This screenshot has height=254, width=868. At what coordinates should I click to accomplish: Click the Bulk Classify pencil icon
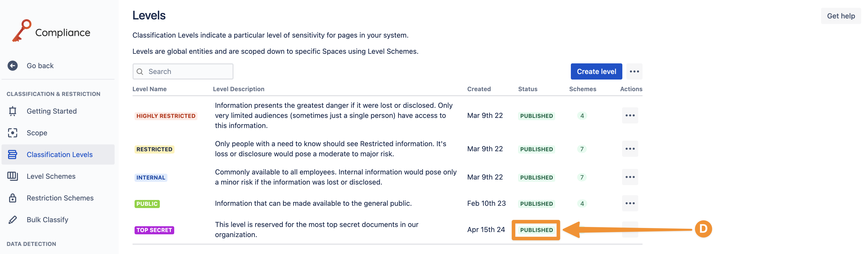tap(13, 220)
